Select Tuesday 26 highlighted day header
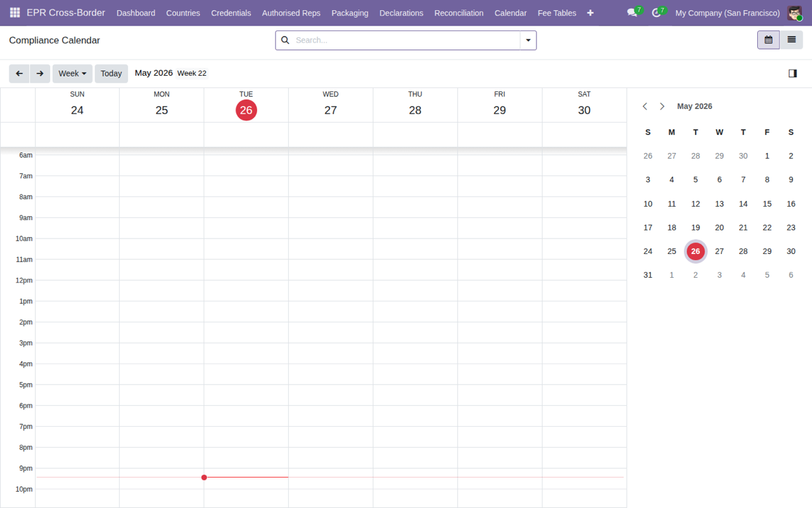This screenshot has height=508, width=812. (246, 105)
